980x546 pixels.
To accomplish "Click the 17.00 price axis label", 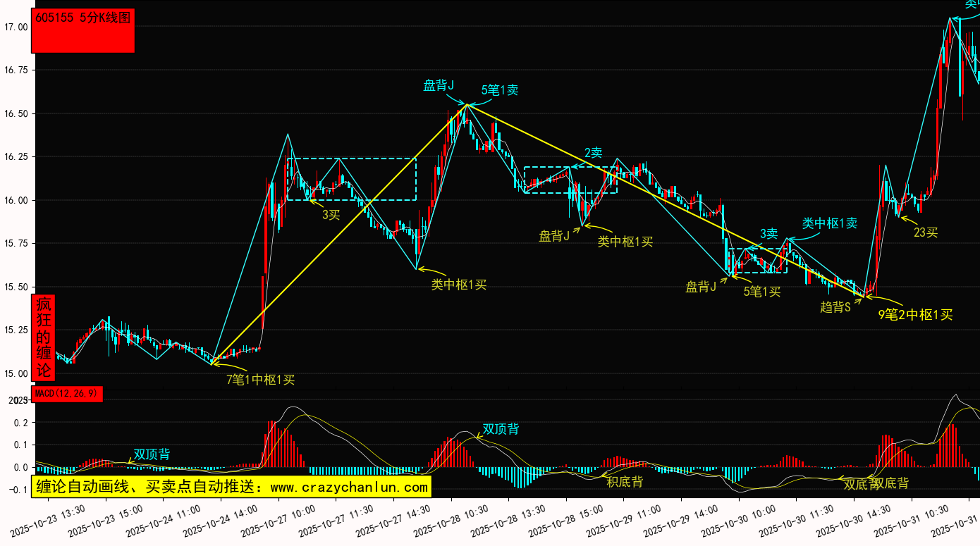I will point(16,27).
